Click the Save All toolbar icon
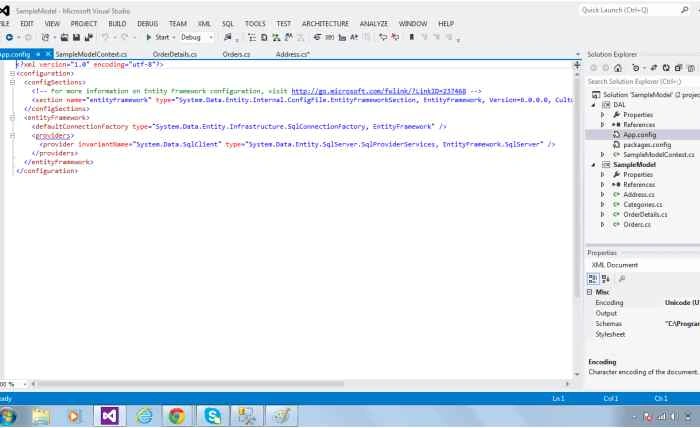The image size is (700, 428). pos(88,37)
